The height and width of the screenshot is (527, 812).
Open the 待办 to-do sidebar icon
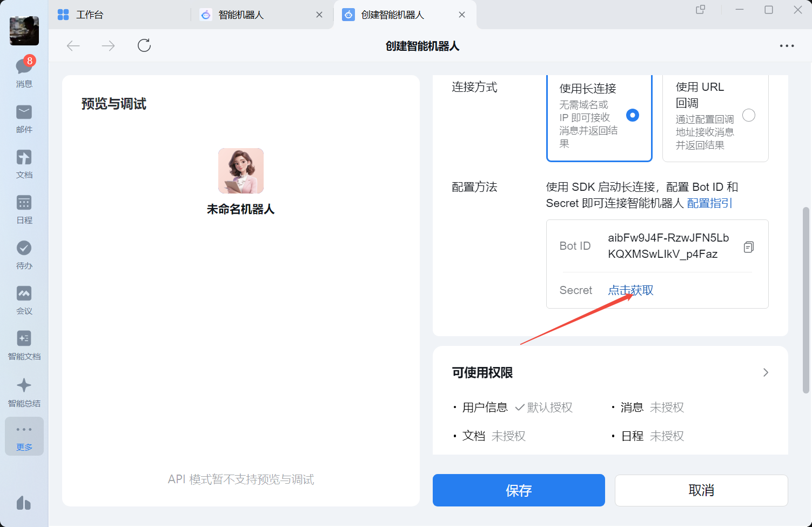[x=24, y=255]
